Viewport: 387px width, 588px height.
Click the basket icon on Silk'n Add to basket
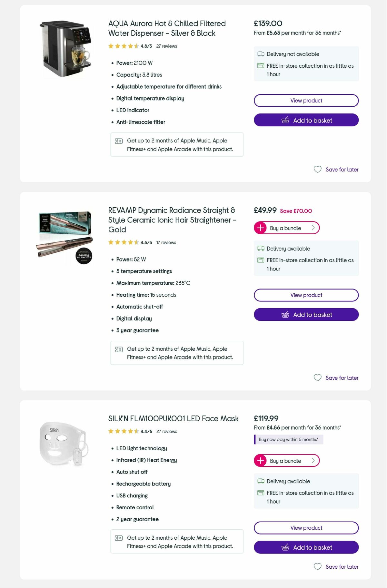tap(286, 547)
